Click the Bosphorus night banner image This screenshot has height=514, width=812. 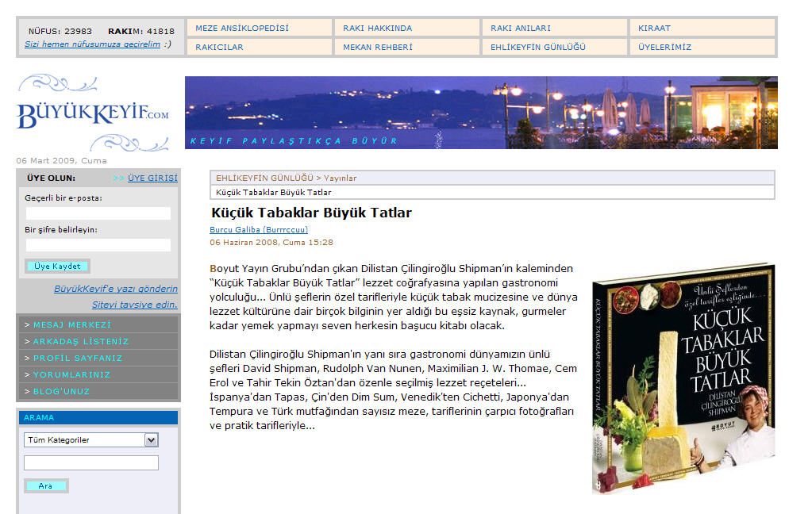click(x=480, y=112)
